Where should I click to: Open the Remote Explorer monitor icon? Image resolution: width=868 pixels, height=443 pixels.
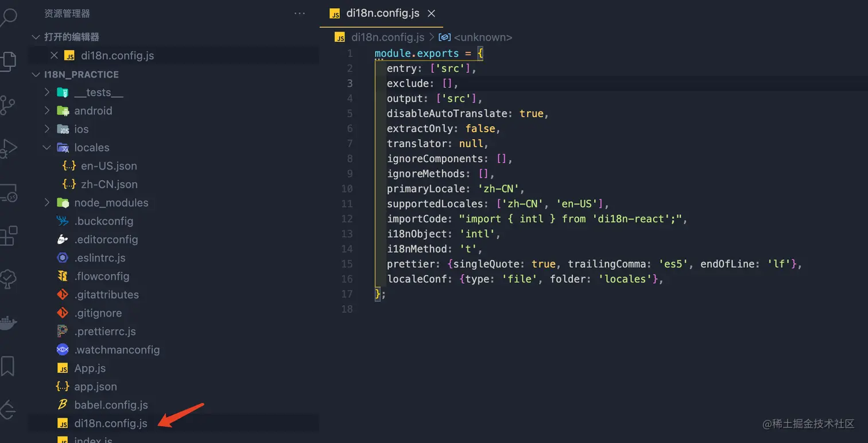click(7, 193)
